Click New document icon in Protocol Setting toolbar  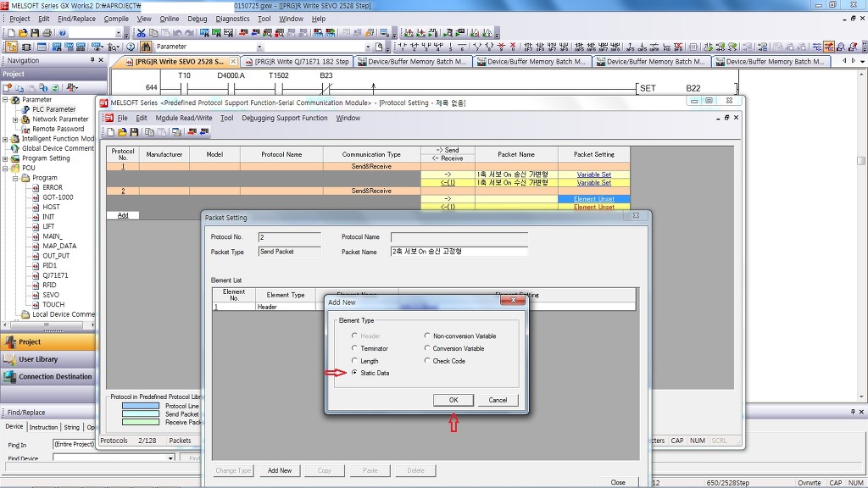coord(110,132)
